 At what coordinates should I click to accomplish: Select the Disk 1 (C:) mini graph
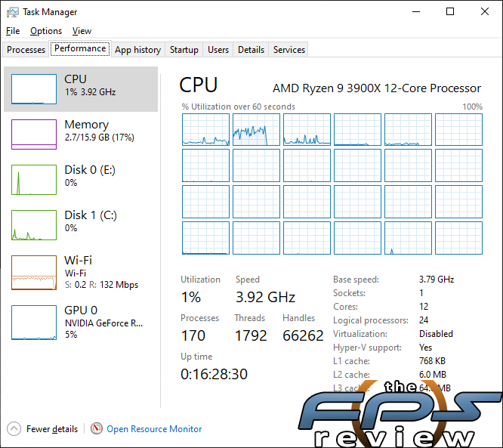34,225
